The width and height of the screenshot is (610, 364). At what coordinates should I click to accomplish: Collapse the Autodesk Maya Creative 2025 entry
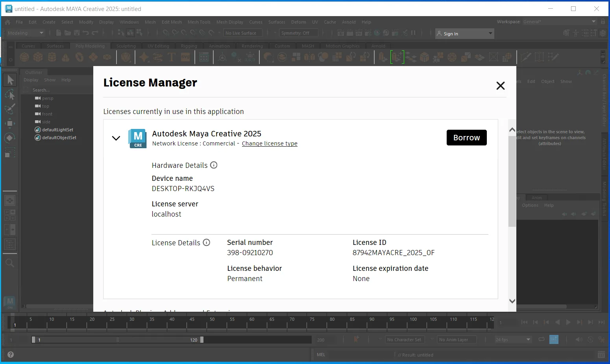click(116, 138)
